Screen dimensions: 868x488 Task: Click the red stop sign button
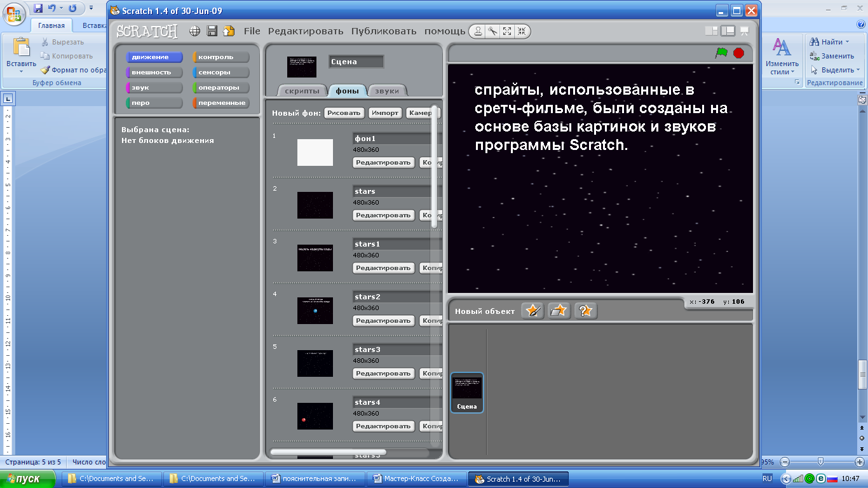tap(738, 53)
